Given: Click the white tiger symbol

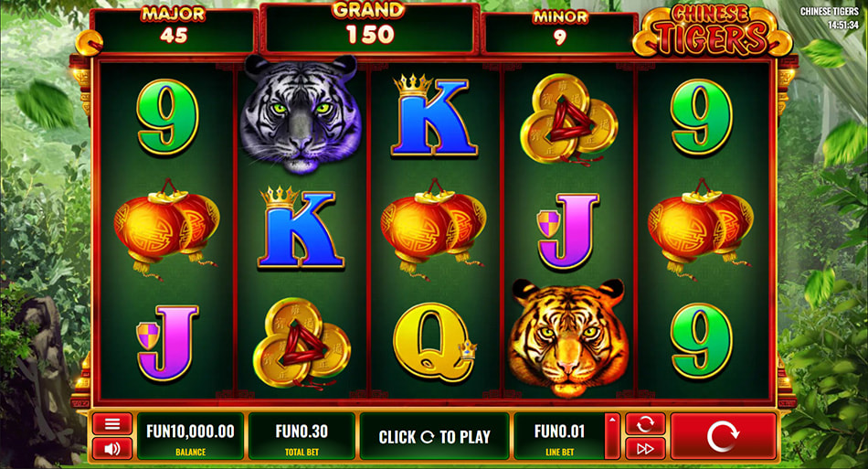Looking at the screenshot, I should 301,113.
